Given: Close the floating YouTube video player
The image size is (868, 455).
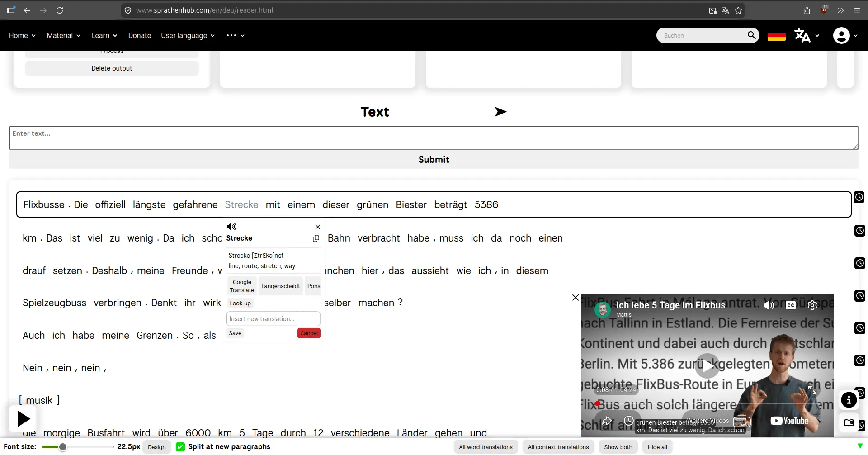Looking at the screenshot, I should tap(575, 298).
